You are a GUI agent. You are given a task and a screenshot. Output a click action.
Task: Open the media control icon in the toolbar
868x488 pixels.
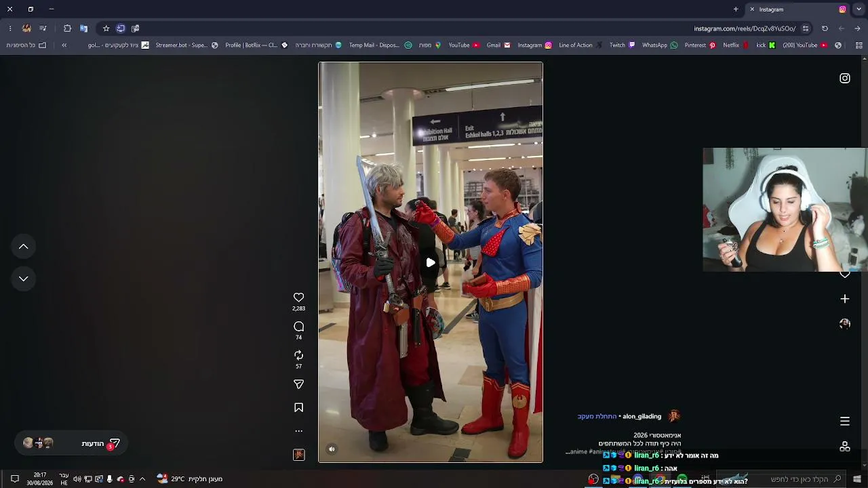tap(43, 28)
